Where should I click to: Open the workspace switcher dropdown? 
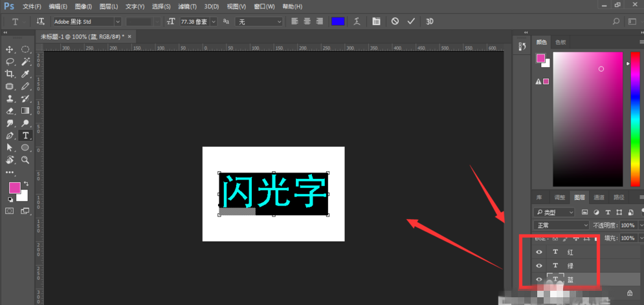click(x=632, y=21)
